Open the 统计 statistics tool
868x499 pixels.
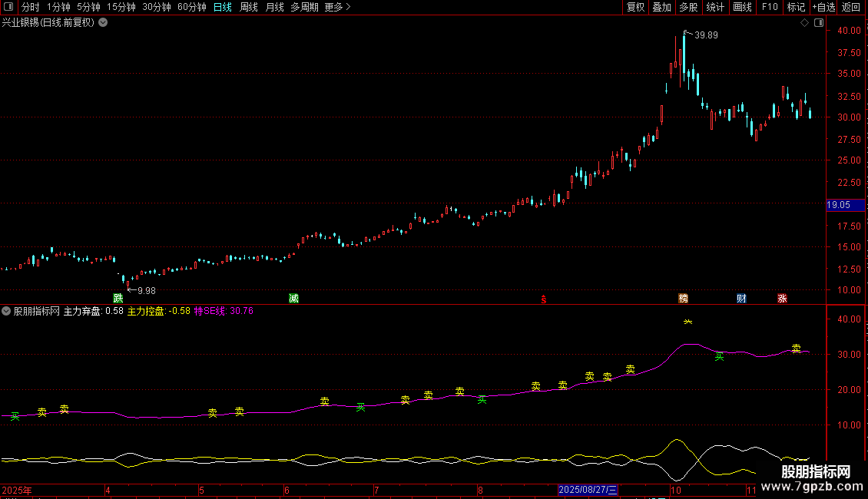pyautogui.click(x=715, y=7)
